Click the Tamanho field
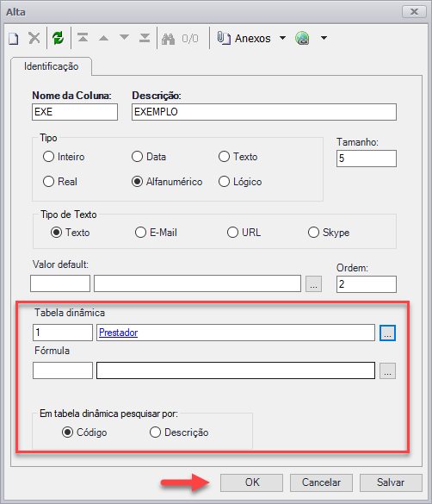This screenshot has width=432, height=504. pyautogui.click(x=367, y=159)
